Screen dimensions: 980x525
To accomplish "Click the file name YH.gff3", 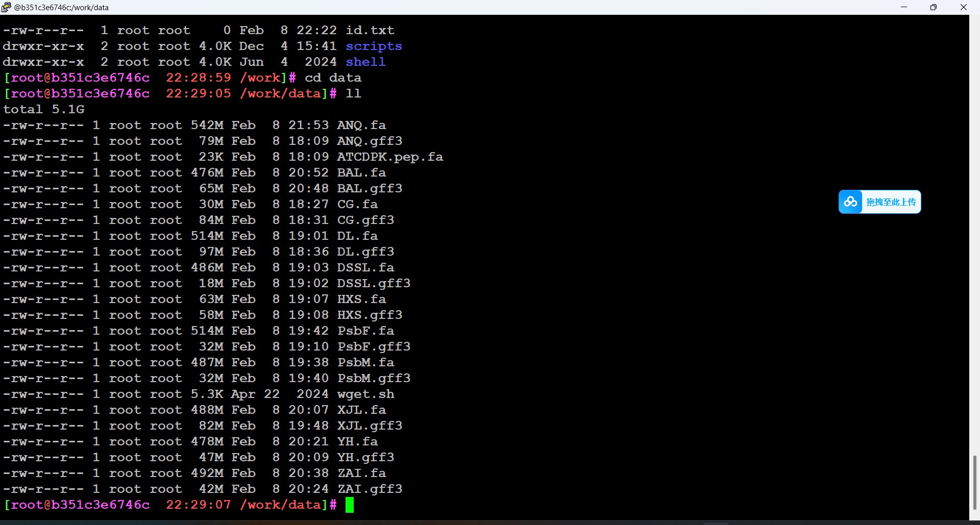I will pyautogui.click(x=365, y=458).
